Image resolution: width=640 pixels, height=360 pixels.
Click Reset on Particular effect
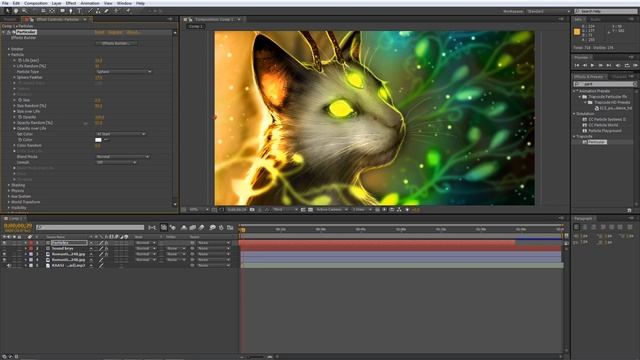[x=99, y=32]
